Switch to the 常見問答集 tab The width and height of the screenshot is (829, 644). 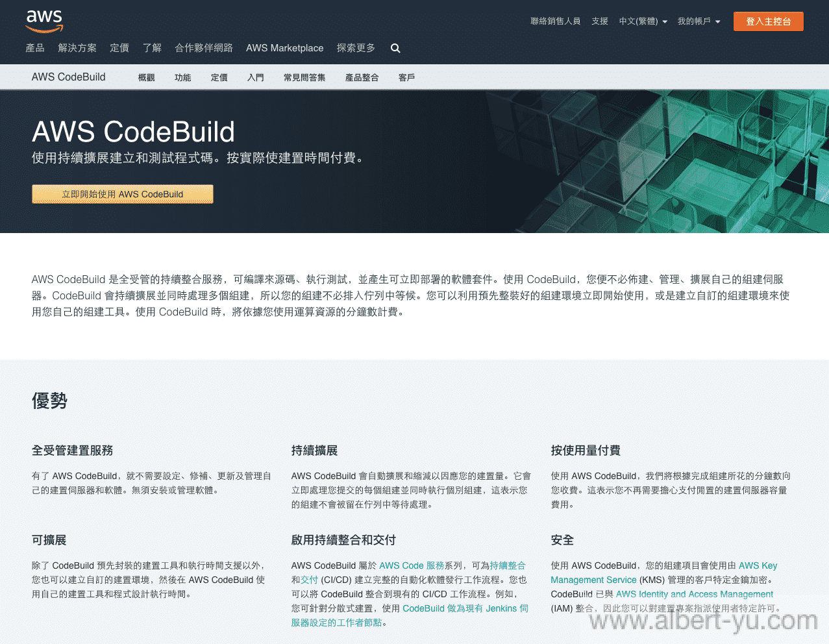click(x=304, y=77)
